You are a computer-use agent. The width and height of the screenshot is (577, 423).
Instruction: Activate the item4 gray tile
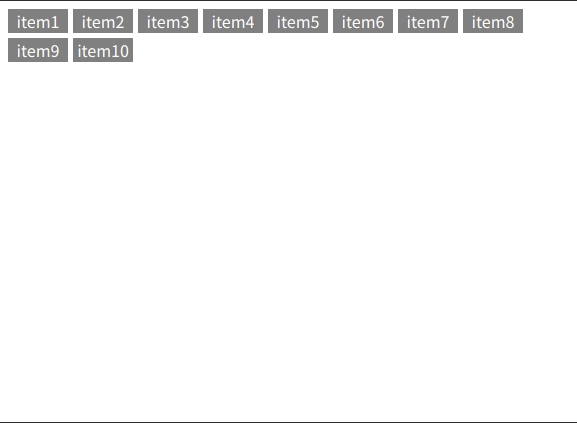tap(233, 21)
